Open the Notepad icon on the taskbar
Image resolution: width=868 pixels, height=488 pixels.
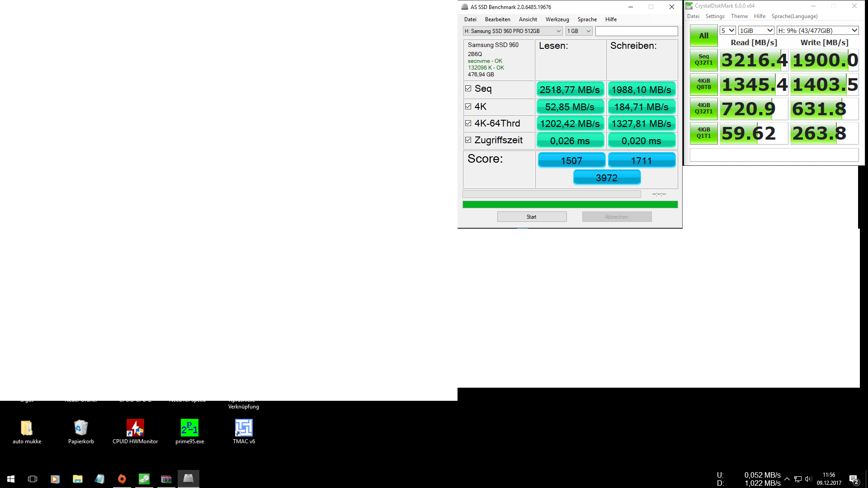(x=100, y=479)
